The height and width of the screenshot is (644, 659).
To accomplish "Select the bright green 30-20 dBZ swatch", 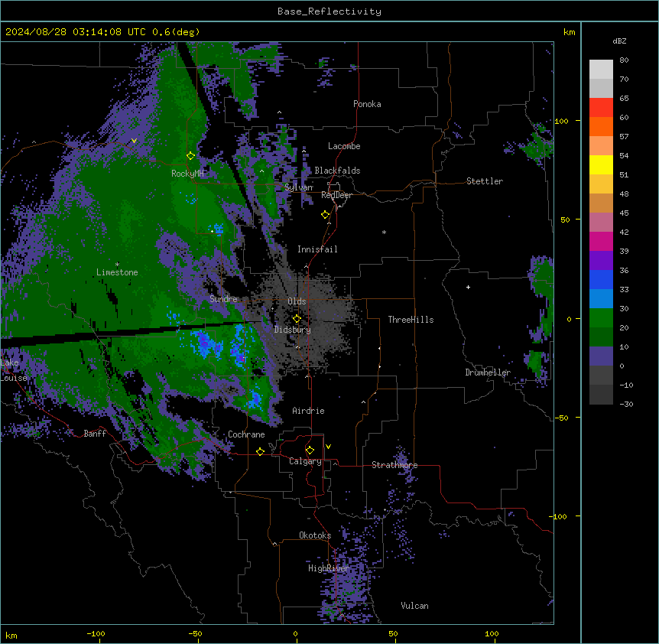I will pyautogui.click(x=601, y=318).
